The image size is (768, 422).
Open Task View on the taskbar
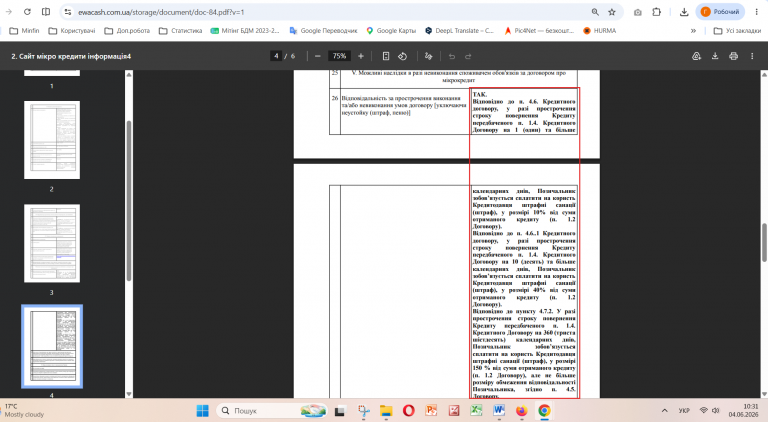(339, 411)
